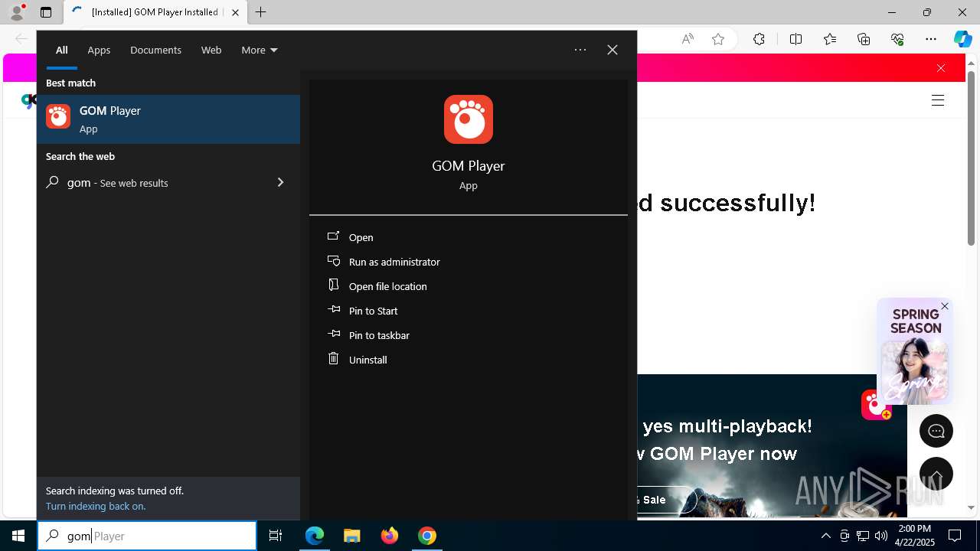The width and height of the screenshot is (980, 551).
Task: Open Edge Favorites list icon
Action: [830, 39]
